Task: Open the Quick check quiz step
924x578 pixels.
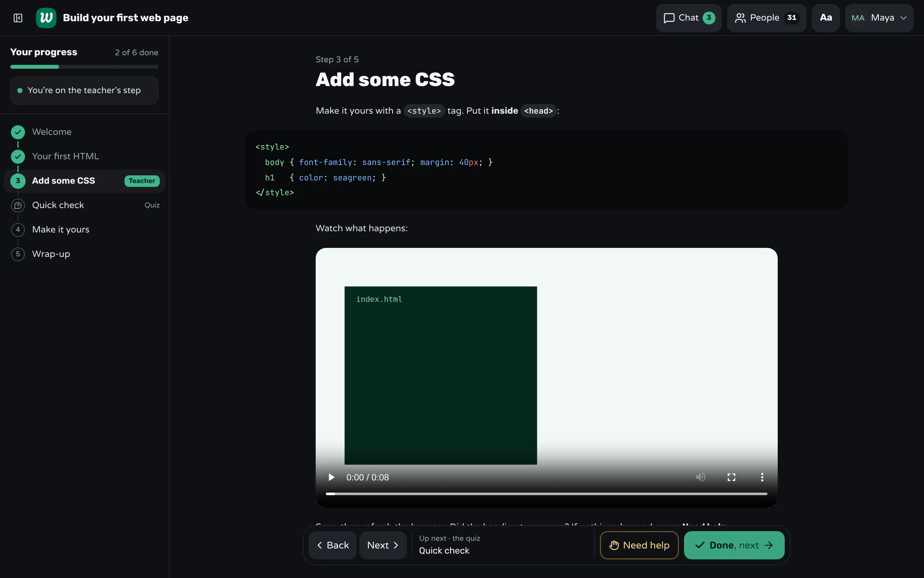Action: [84, 205]
